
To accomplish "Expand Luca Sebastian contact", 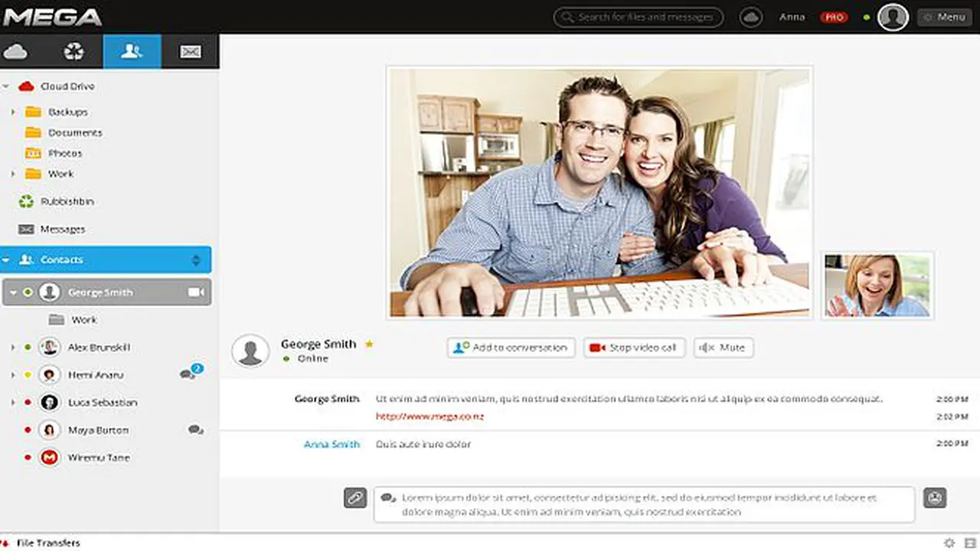I will tap(13, 403).
